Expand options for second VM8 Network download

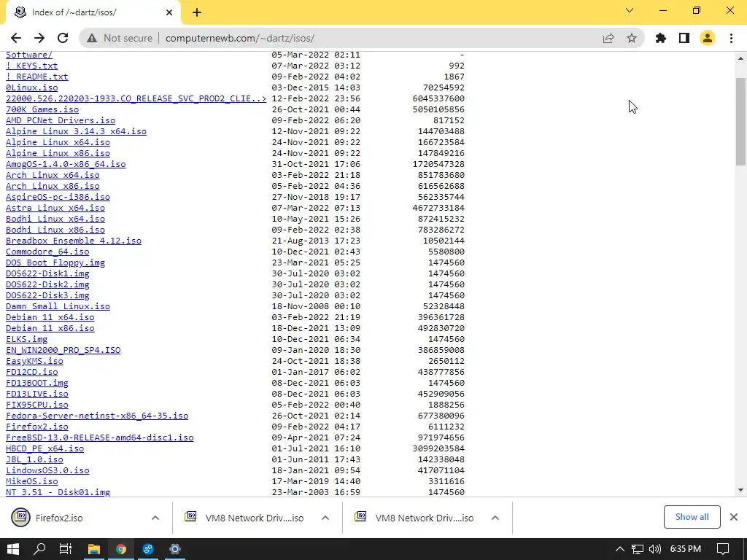coord(495,518)
